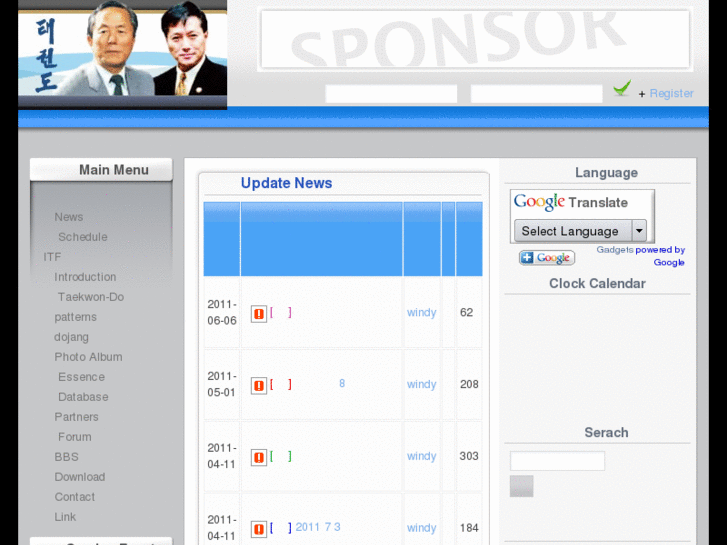This screenshot has width=727, height=545.
Task: Click the view count 62
Action: 466,313
